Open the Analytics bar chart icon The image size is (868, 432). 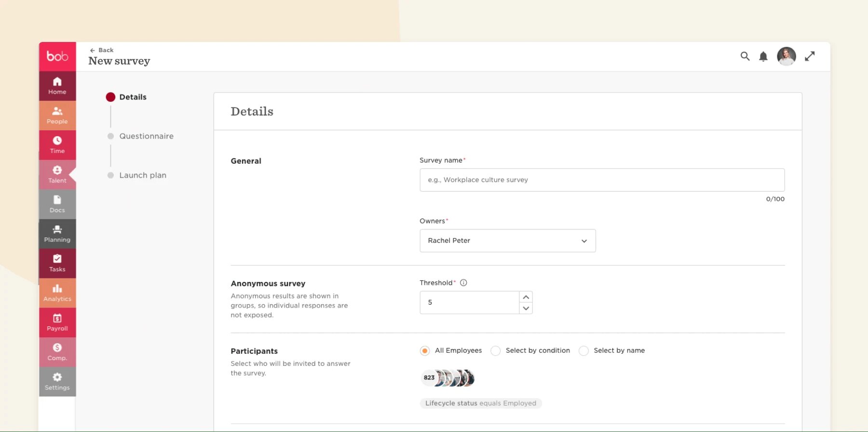[57, 289]
